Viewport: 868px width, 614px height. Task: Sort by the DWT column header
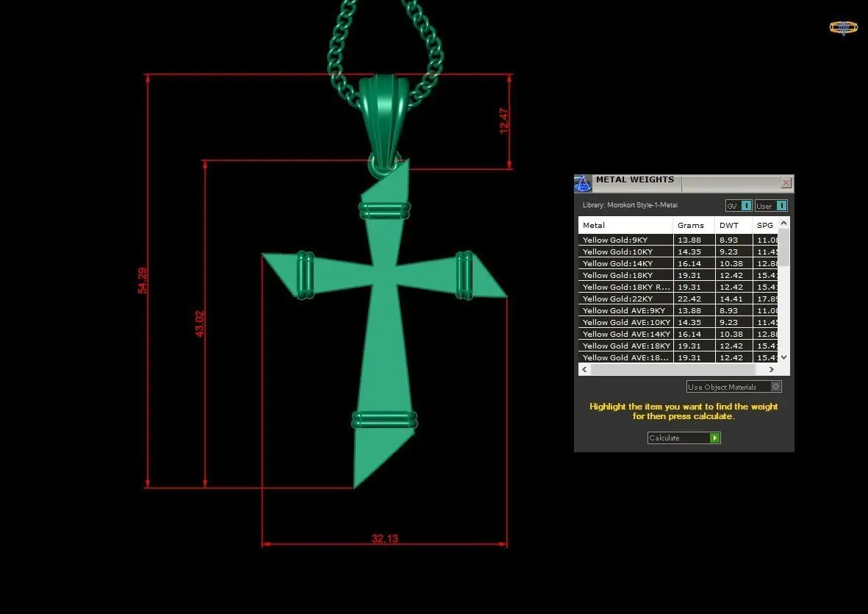point(734,225)
